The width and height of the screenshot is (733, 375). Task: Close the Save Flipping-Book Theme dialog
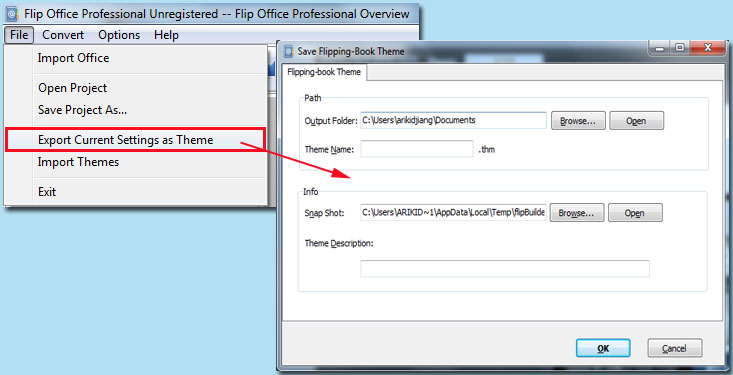tap(707, 48)
